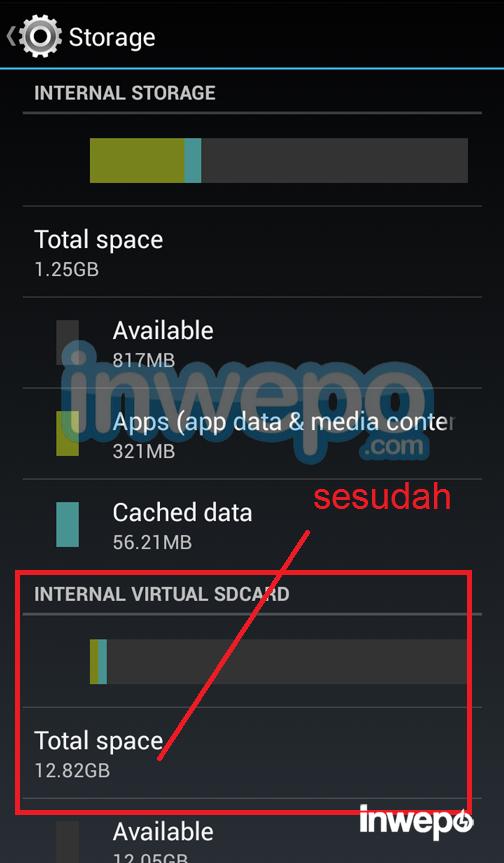
Task: Tap Available 12.05GB SDCard entry
Action: (x=252, y=831)
